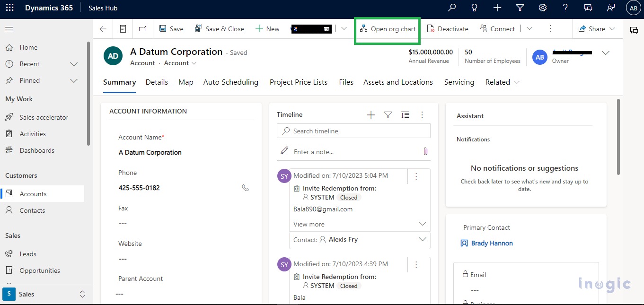Select the Summary tab
The image size is (644, 305).
(x=119, y=82)
